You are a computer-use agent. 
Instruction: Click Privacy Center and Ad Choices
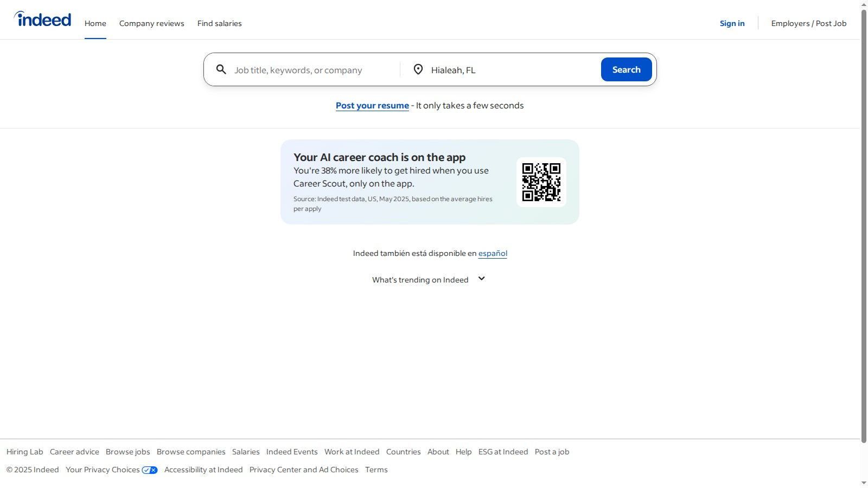[304, 470]
